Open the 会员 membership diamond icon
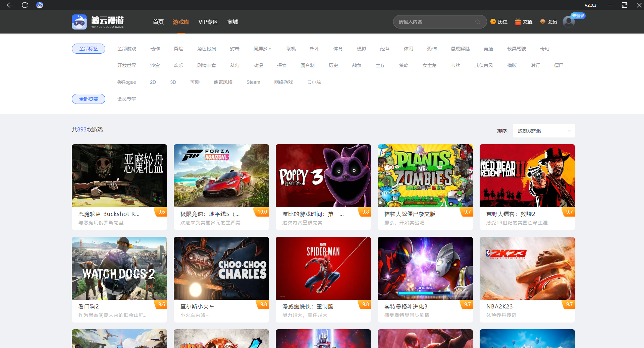644x348 pixels. (543, 22)
